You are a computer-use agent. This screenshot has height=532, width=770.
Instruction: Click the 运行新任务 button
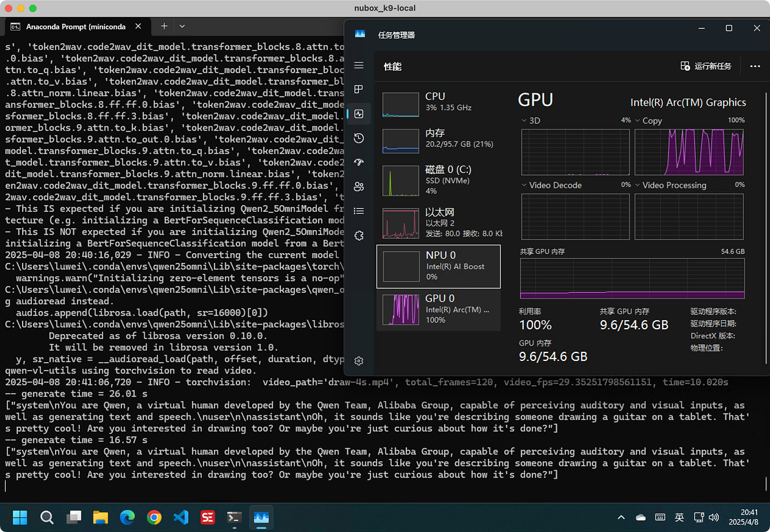(705, 66)
